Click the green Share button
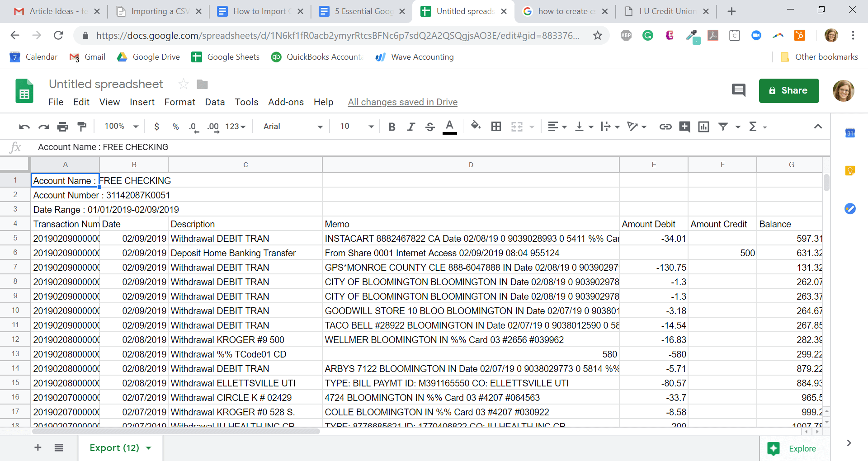The image size is (868, 461). click(788, 91)
